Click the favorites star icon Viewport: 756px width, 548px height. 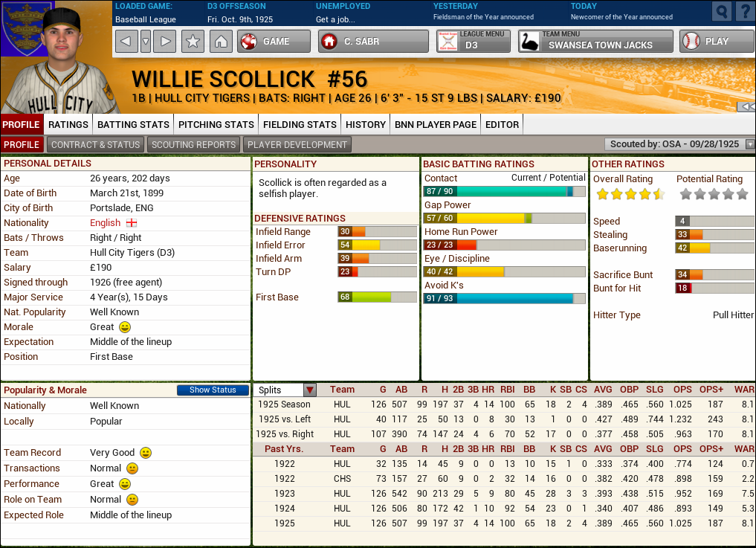point(193,42)
